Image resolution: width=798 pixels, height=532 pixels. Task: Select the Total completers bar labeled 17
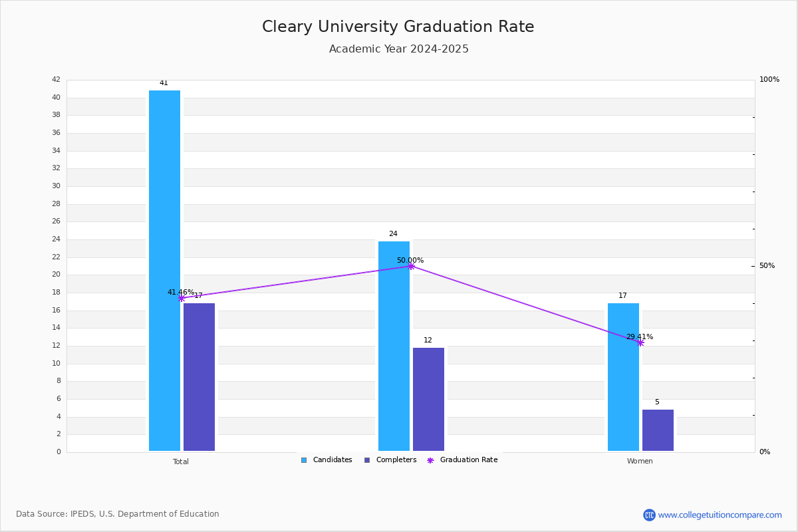coord(199,377)
